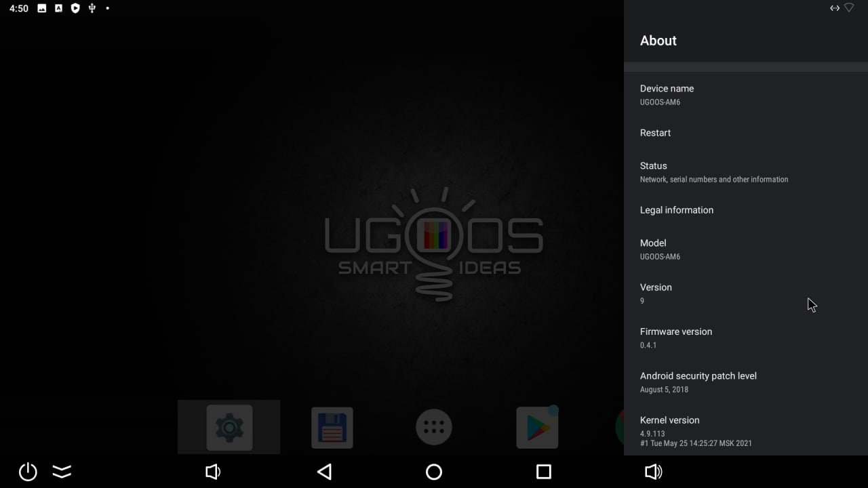Launch the floppy disk file manager app
The image size is (868, 488).
coord(332,428)
